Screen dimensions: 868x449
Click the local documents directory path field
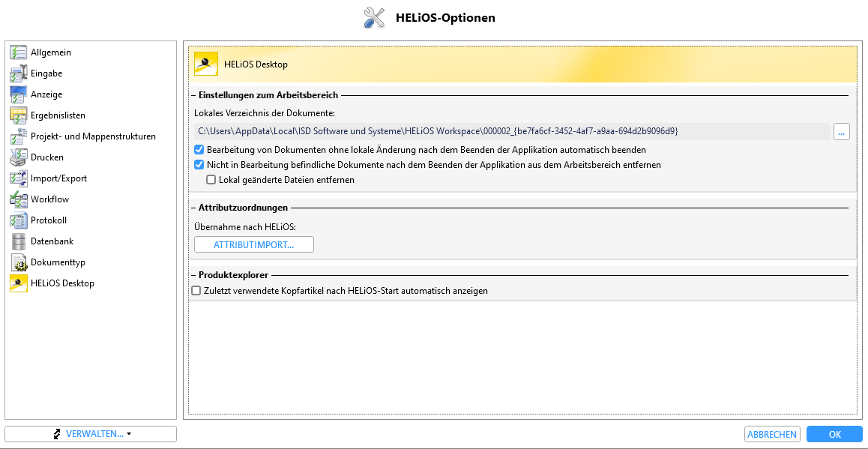[x=512, y=132]
